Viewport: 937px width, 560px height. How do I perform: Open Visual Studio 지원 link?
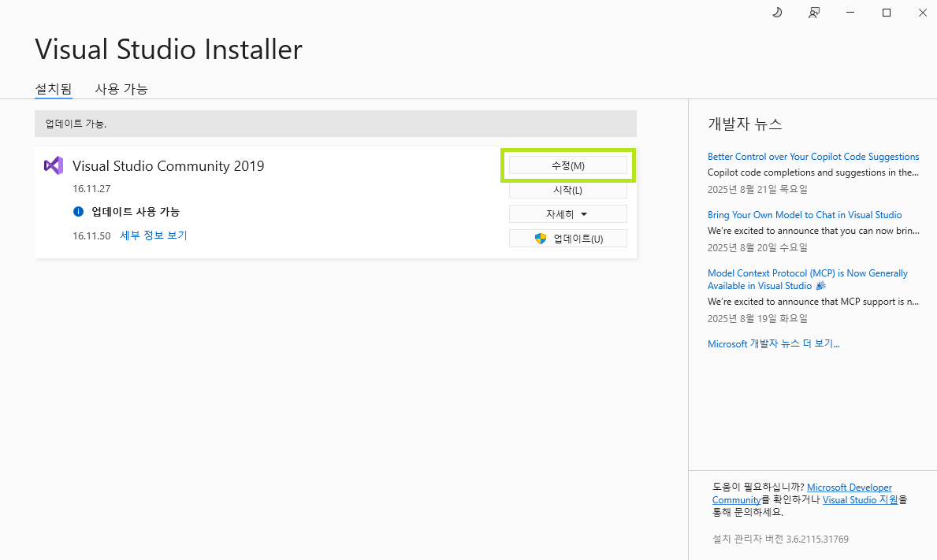(860, 499)
